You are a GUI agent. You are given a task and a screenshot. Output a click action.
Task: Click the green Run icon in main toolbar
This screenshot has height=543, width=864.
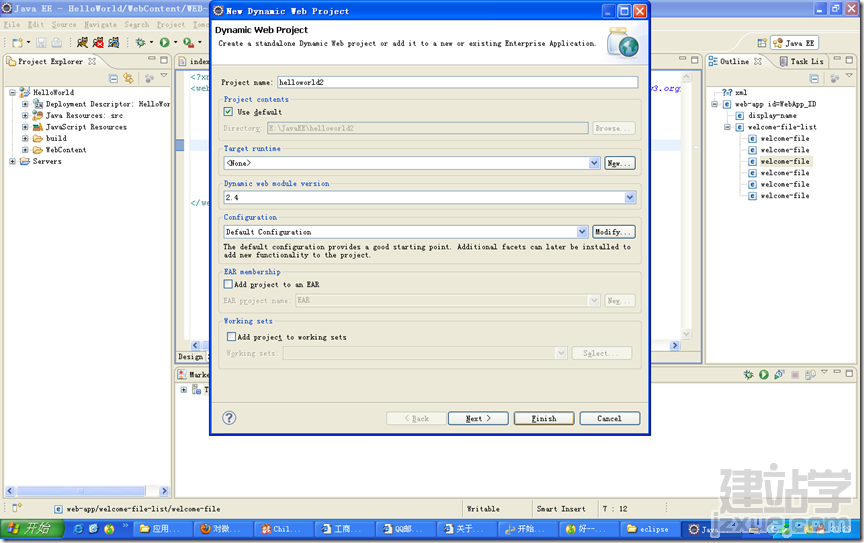coord(164,42)
